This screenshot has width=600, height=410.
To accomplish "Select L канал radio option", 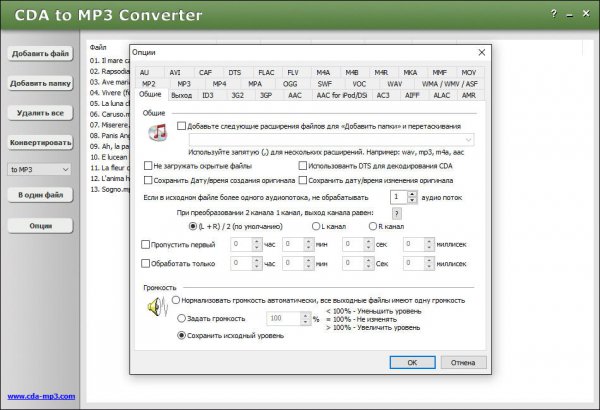I will tap(316, 226).
